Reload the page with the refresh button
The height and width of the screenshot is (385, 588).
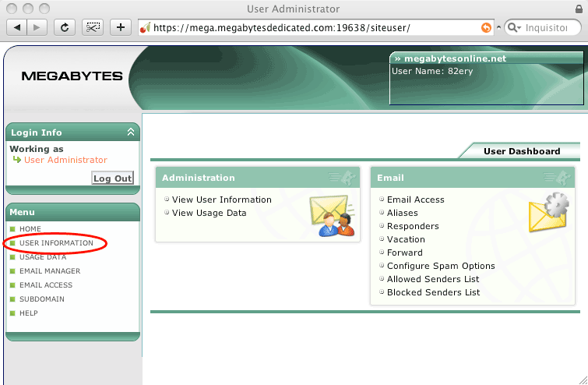pyautogui.click(x=65, y=27)
